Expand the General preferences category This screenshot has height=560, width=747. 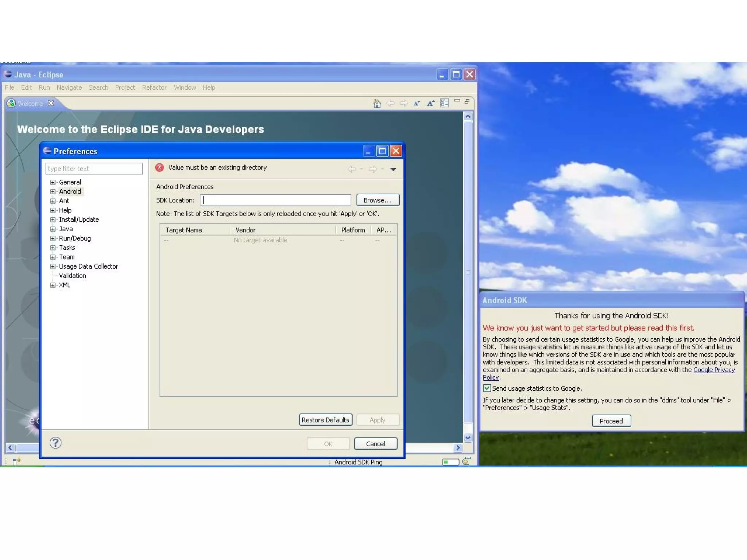coord(53,182)
